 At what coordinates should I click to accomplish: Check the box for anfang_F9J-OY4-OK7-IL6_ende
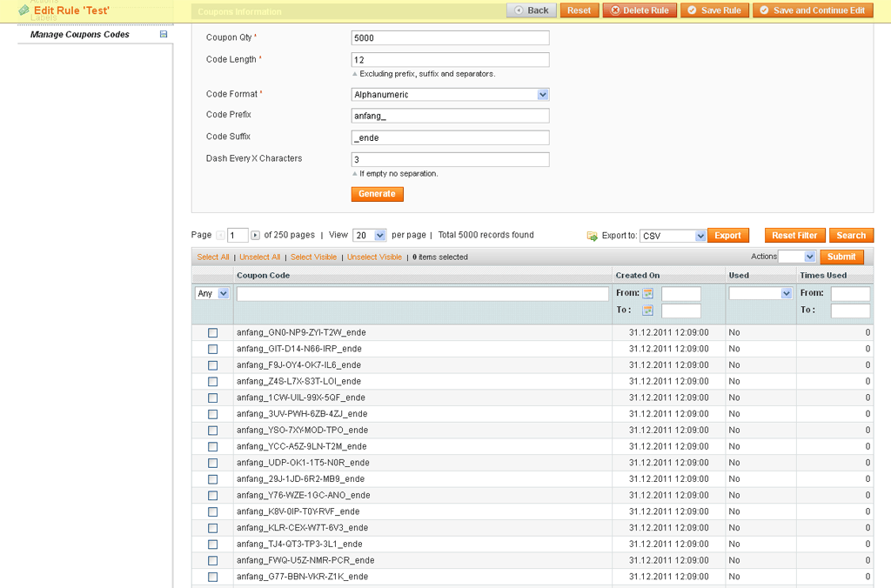212,365
